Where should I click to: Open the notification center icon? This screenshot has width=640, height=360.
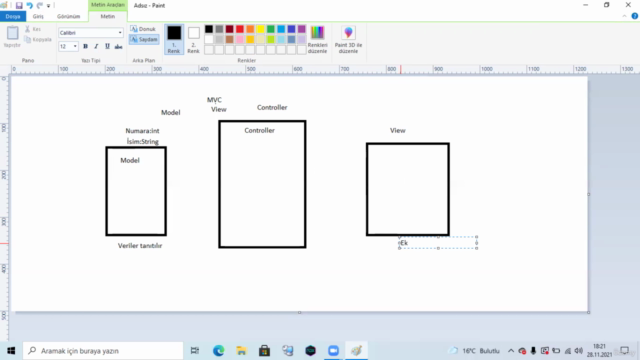pyautogui.click(x=624, y=351)
